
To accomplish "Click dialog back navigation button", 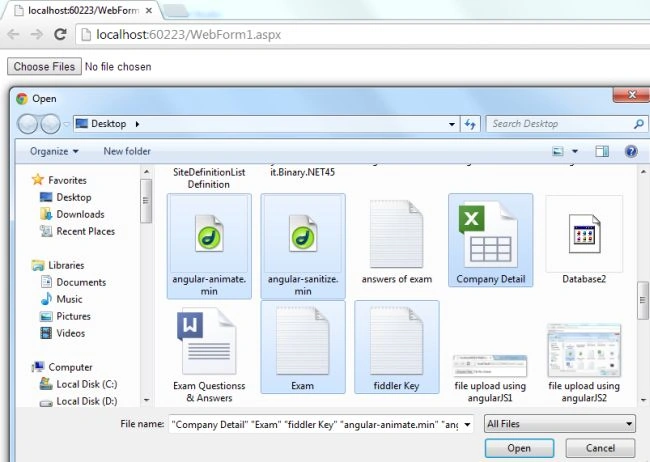I will pos(27,124).
